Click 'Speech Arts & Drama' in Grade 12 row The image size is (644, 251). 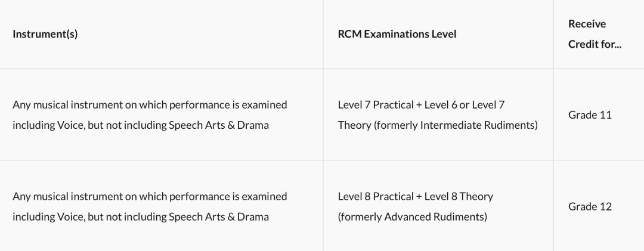[x=219, y=216]
